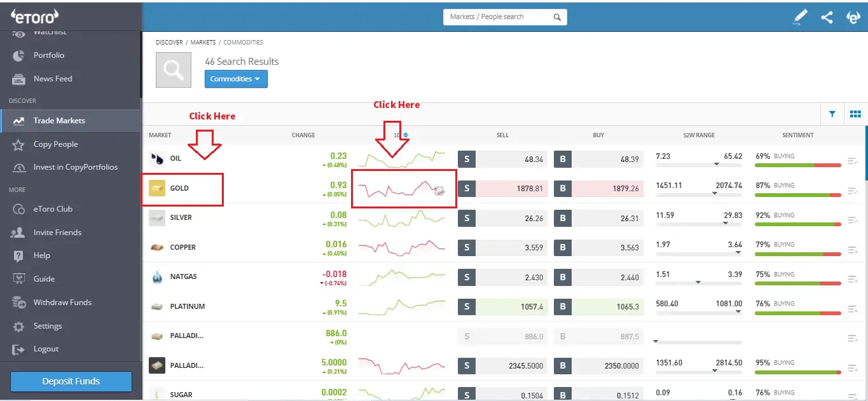Click the "46 Search Results" heading
The width and height of the screenshot is (868, 401).
tap(242, 61)
